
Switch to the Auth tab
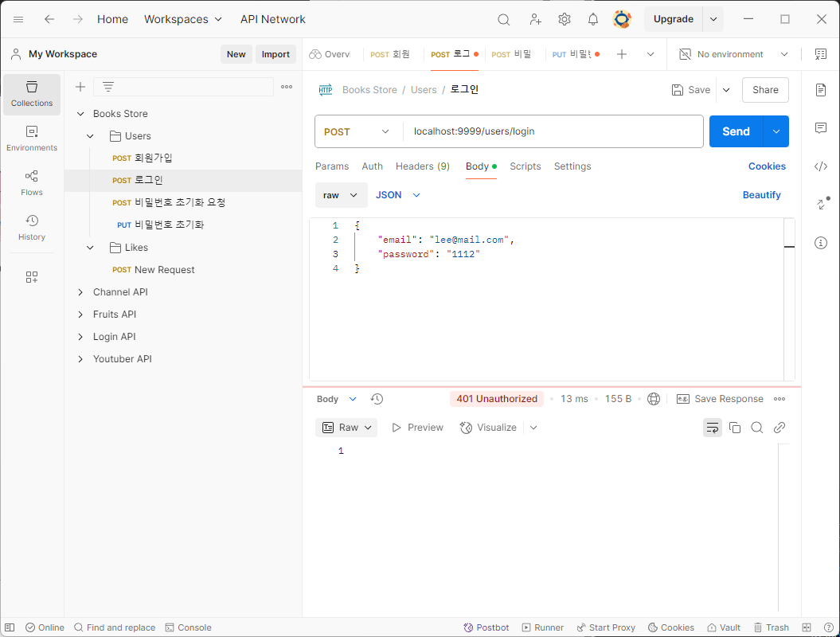tap(373, 166)
